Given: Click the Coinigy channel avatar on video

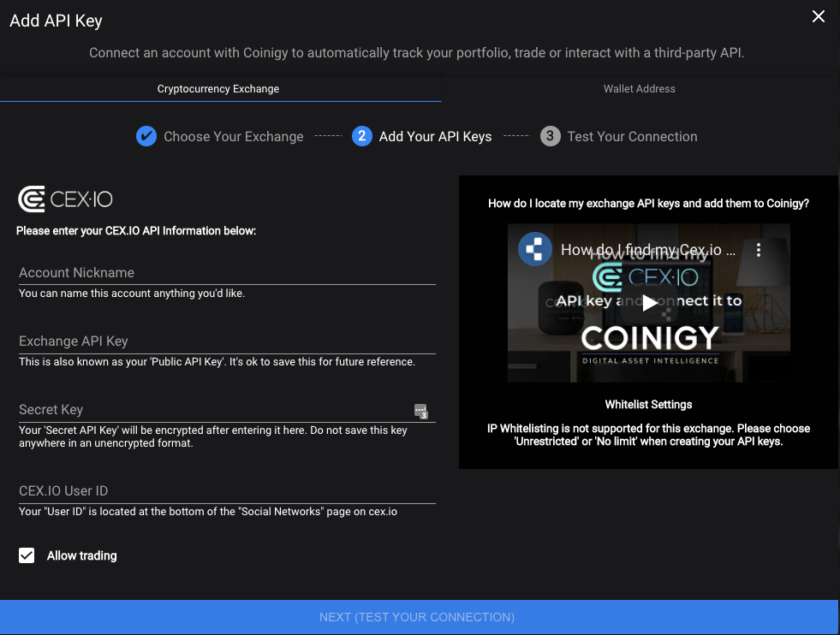Looking at the screenshot, I should [x=535, y=249].
